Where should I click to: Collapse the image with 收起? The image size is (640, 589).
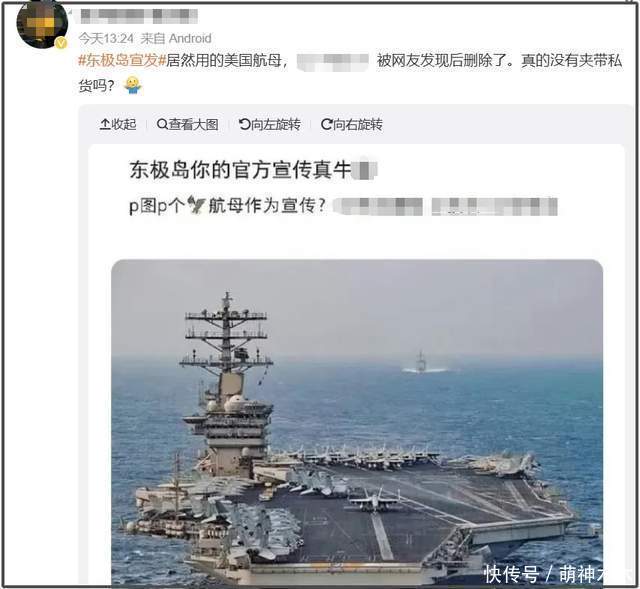click(118, 124)
